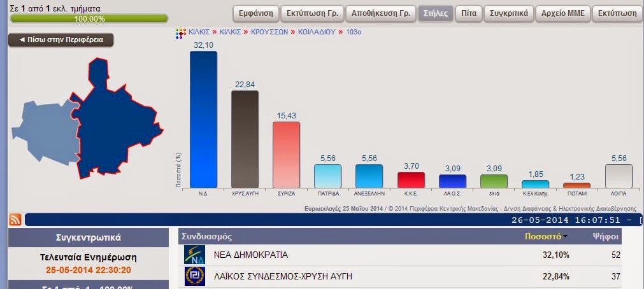Click the Νέα Δημοκρατία party logo
Viewport: 644px width, 289px height.
point(194,255)
